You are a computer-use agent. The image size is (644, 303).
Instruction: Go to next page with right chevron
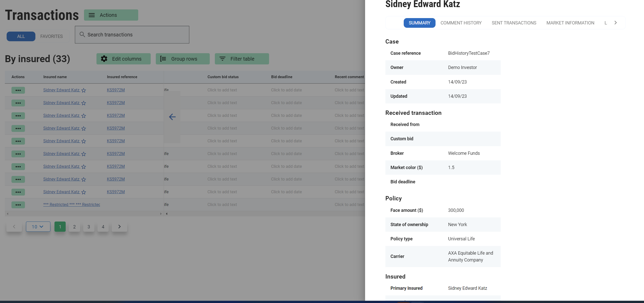[119, 227]
